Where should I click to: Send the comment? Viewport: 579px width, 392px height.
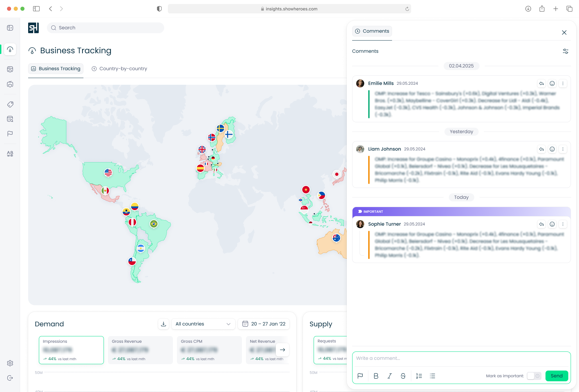[557, 376]
